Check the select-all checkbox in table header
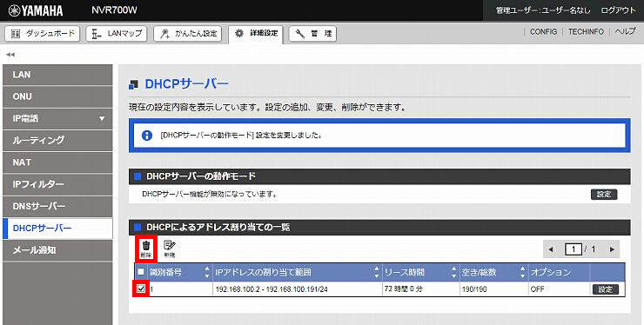This screenshot has height=325, width=644. [141, 272]
